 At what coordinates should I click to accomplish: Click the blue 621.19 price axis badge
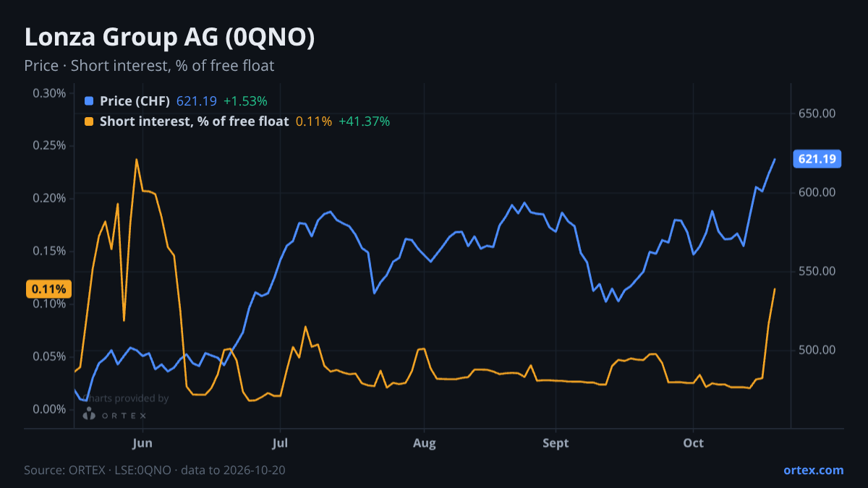click(x=817, y=159)
